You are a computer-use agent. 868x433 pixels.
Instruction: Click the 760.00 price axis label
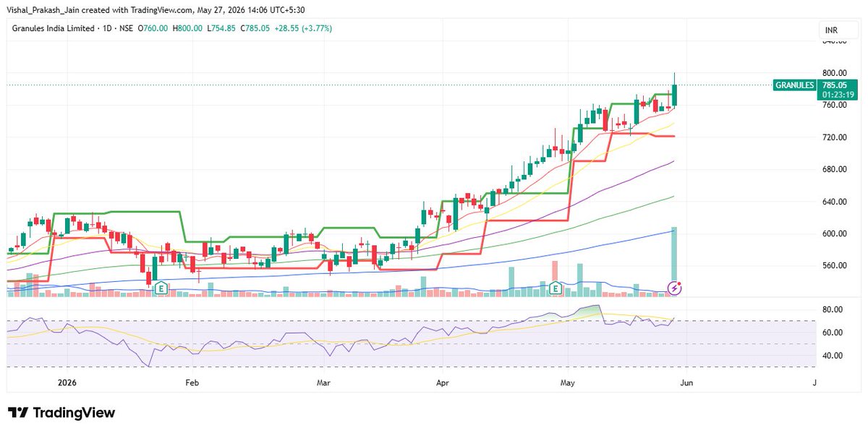tap(834, 106)
